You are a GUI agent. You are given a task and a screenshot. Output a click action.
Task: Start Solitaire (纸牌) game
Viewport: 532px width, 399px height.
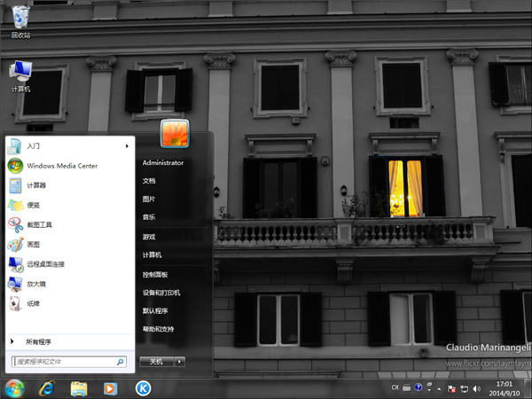coord(33,303)
